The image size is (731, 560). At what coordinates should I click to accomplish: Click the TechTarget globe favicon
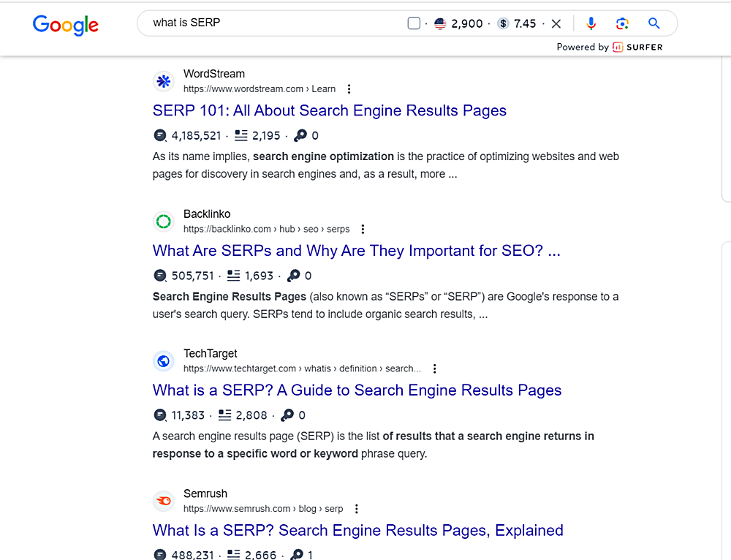[163, 360]
